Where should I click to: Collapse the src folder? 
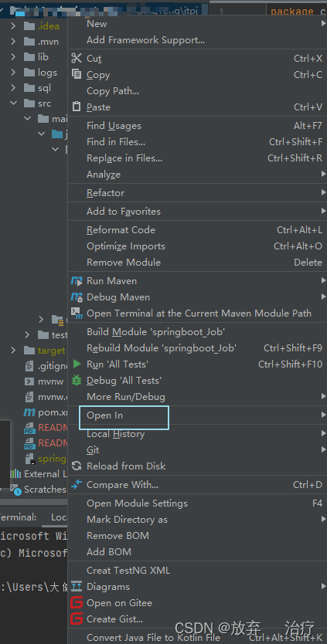pos(13,103)
